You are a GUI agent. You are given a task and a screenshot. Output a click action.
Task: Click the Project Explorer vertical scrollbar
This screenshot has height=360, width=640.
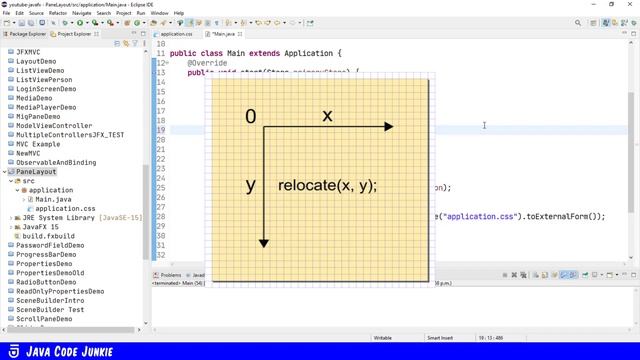point(146,211)
